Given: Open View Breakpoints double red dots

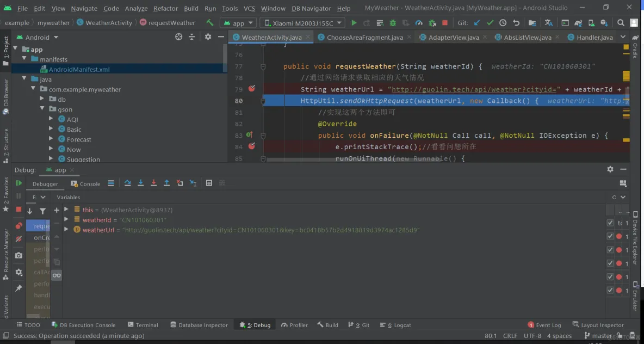Looking at the screenshot, I should (19, 226).
